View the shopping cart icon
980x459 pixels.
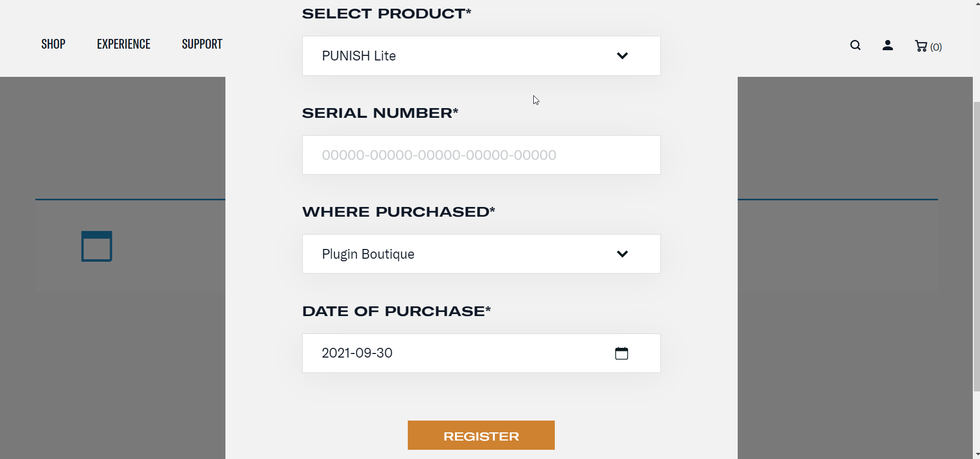[921, 46]
